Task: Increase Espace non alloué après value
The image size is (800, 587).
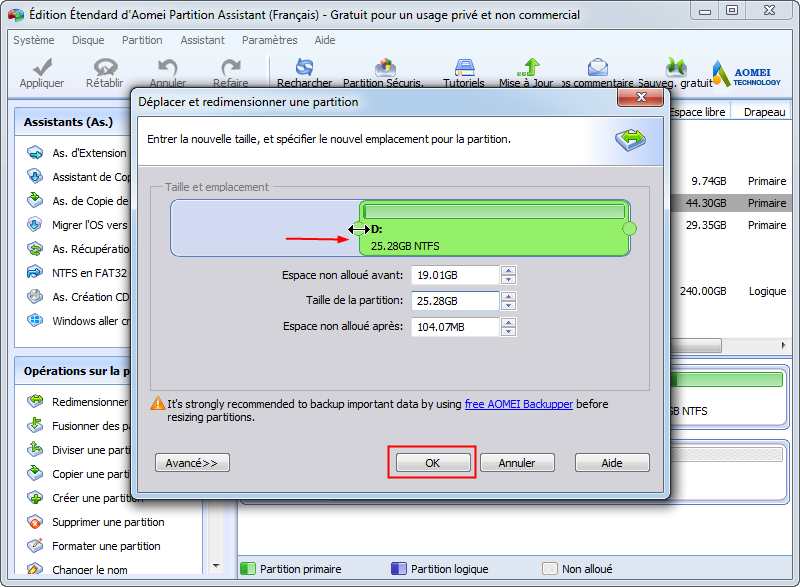Action: tap(508, 322)
